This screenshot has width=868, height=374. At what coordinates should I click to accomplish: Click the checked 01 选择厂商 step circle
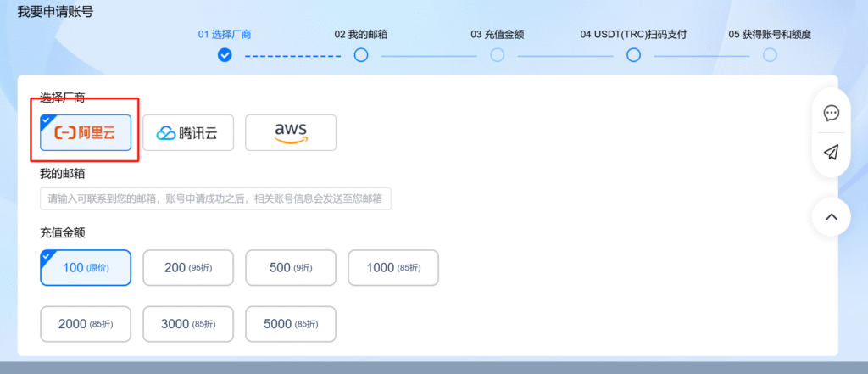(x=225, y=55)
